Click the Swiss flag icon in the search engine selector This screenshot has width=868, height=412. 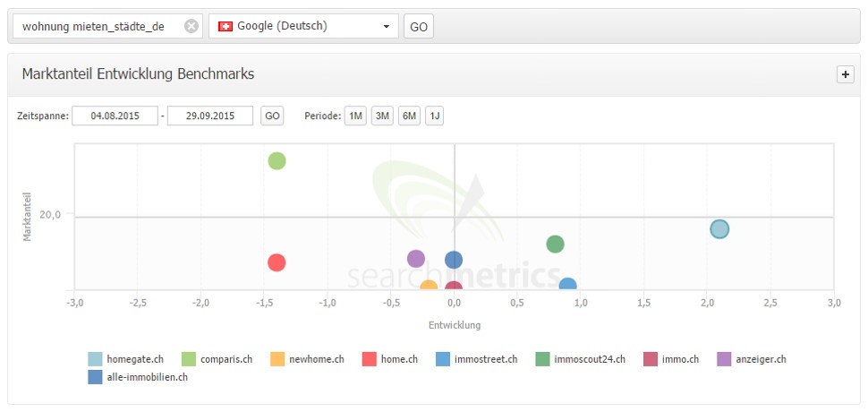pos(226,26)
